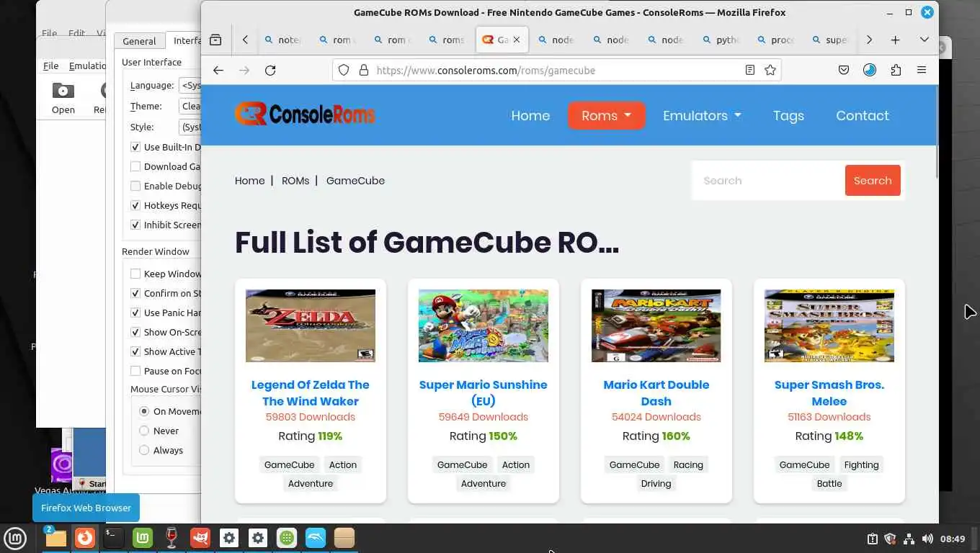Expand the list all tabs chevron
The width and height of the screenshot is (980, 553).
(924, 40)
